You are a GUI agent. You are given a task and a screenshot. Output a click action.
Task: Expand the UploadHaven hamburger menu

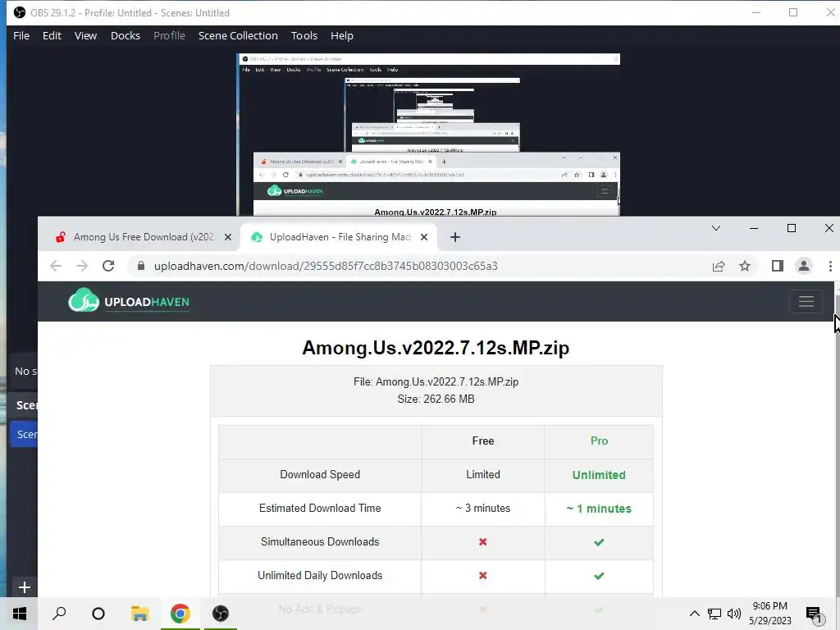(806, 301)
